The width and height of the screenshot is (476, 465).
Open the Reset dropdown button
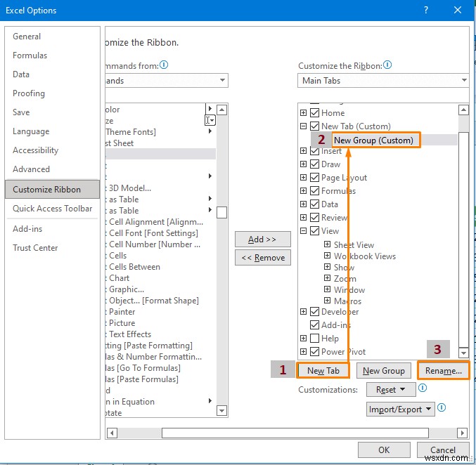(391, 389)
